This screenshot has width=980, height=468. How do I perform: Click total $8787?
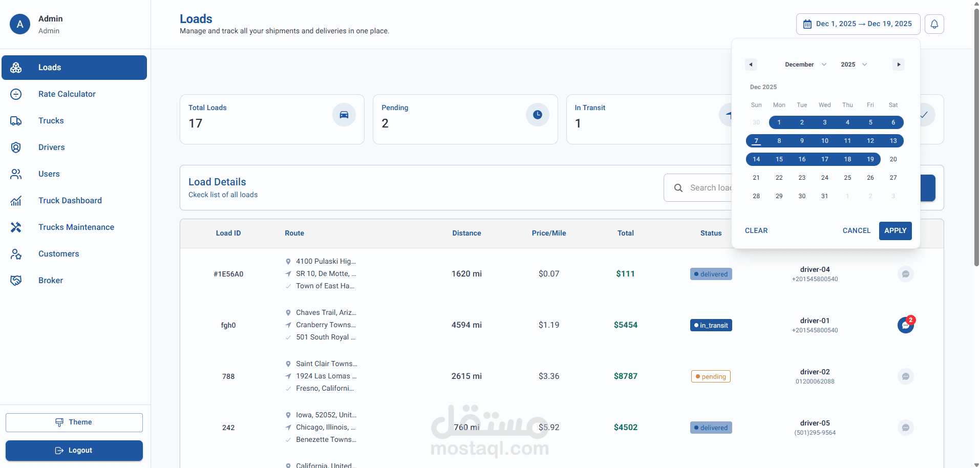coord(626,376)
